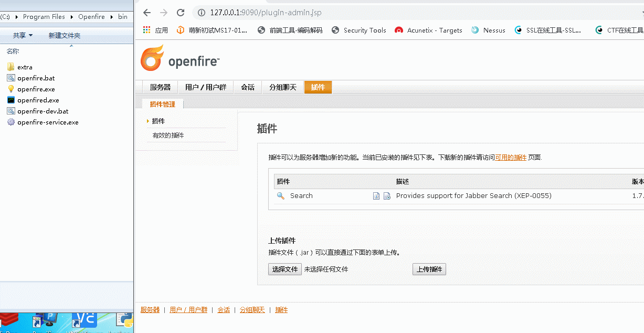Click Program Files in Explorer breadcrumb
This screenshot has height=333, width=644.
tap(44, 17)
